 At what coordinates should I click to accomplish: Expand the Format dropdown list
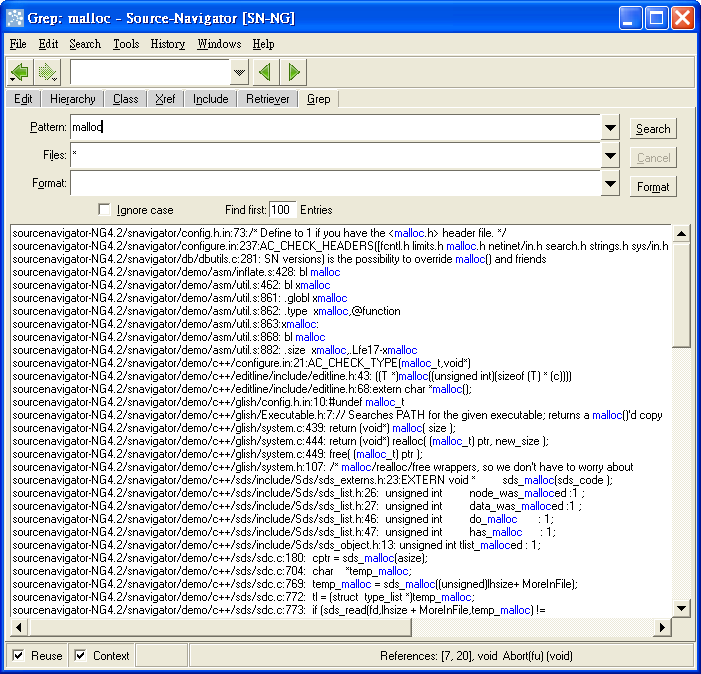[x=611, y=184]
